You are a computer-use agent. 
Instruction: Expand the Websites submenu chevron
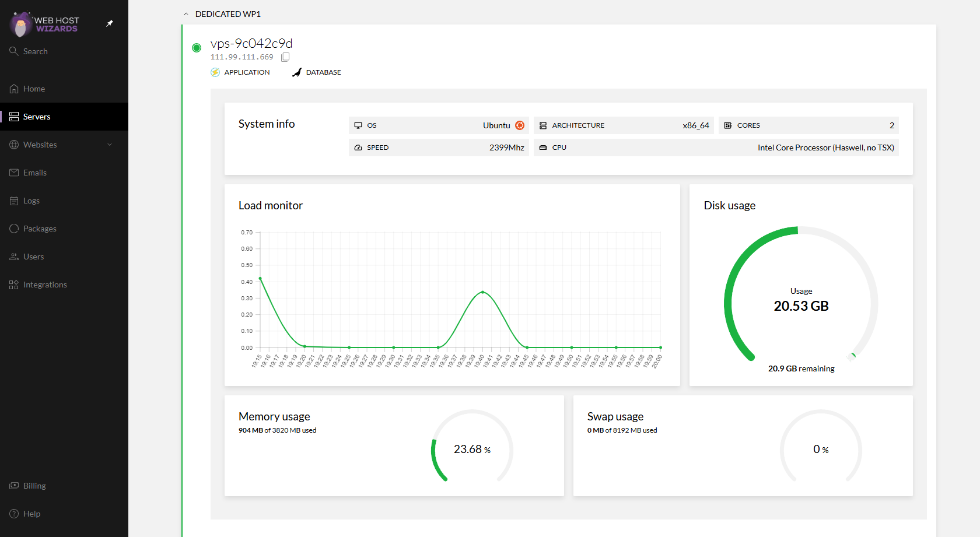[x=110, y=145]
